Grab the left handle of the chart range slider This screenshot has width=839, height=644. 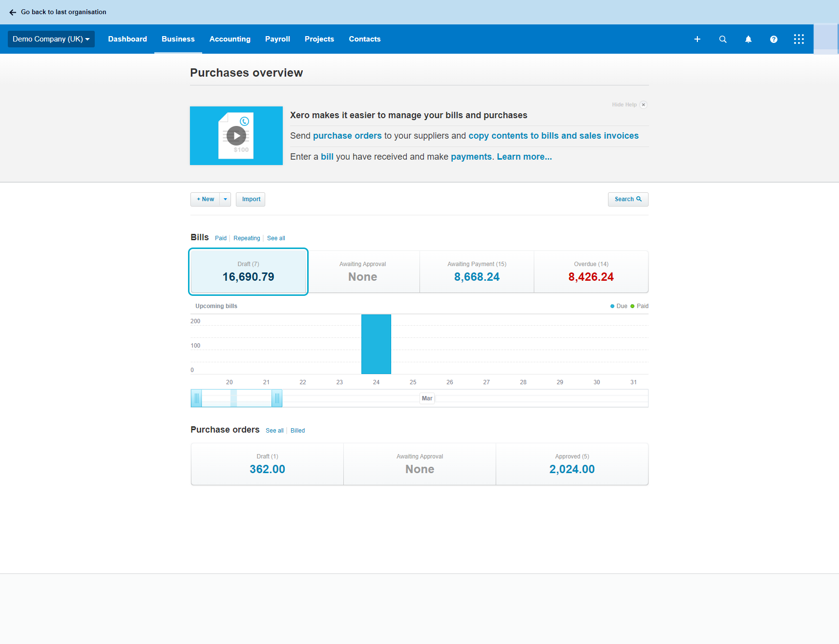coord(196,398)
